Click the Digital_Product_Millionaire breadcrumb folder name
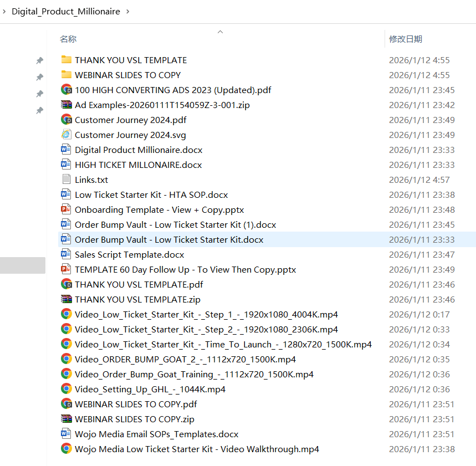Image resolution: width=476 pixels, height=466 pixels. 65,11
